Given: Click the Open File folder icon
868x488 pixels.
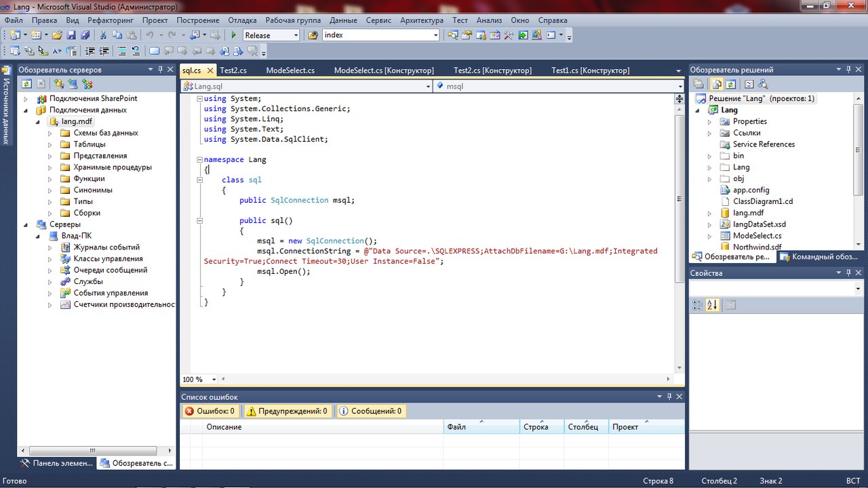Looking at the screenshot, I should point(57,35).
